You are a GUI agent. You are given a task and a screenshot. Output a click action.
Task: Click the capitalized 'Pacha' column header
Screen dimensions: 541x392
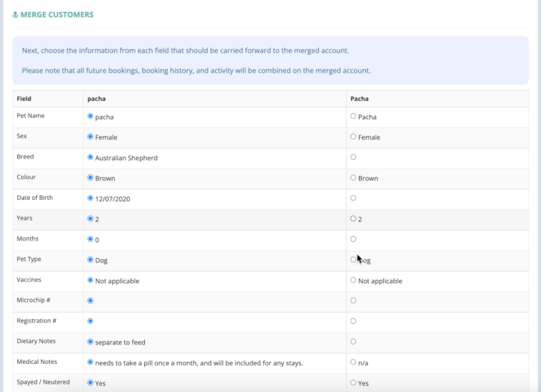click(359, 99)
